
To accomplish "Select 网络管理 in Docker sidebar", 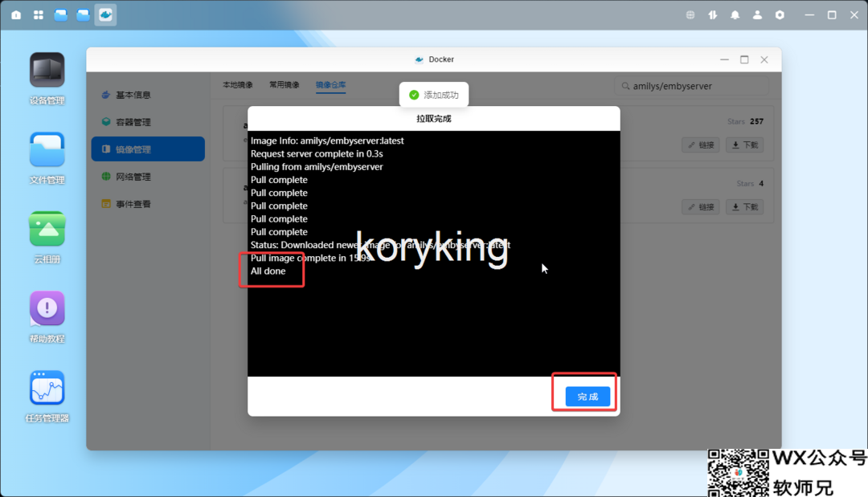I will 148,177.
